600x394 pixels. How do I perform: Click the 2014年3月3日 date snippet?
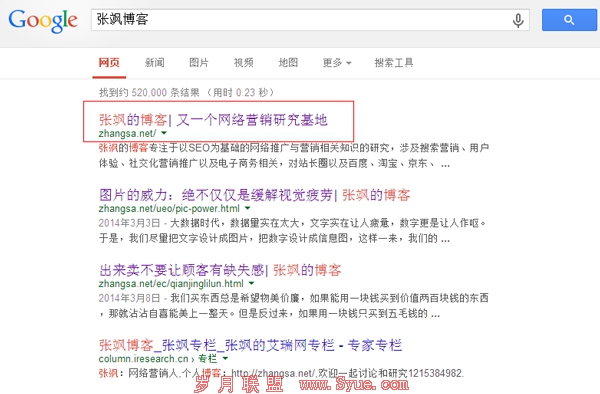coord(129,223)
